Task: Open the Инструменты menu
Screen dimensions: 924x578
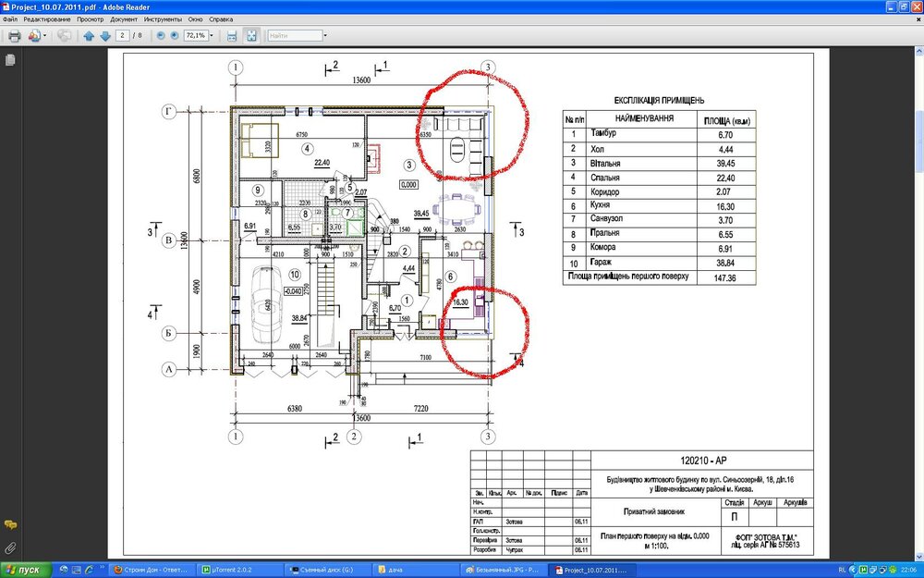Action: pos(163,19)
